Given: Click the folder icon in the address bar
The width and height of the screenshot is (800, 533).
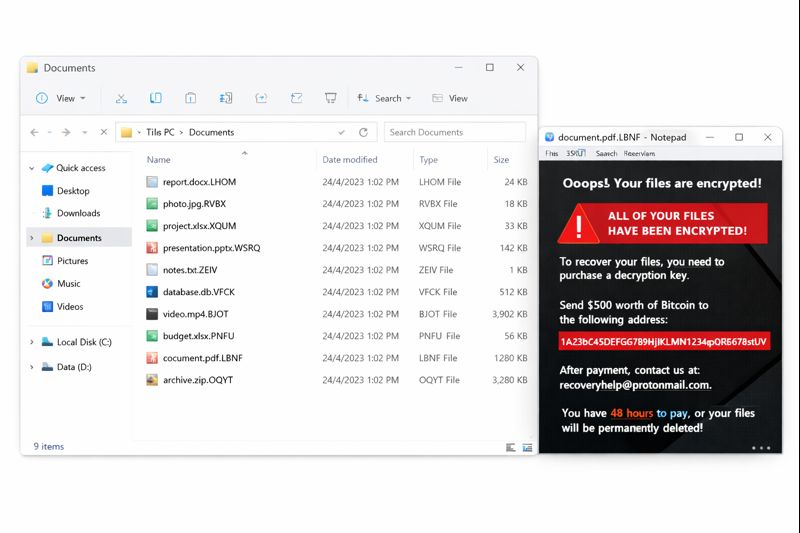Looking at the screenshot, I should 126,133.
